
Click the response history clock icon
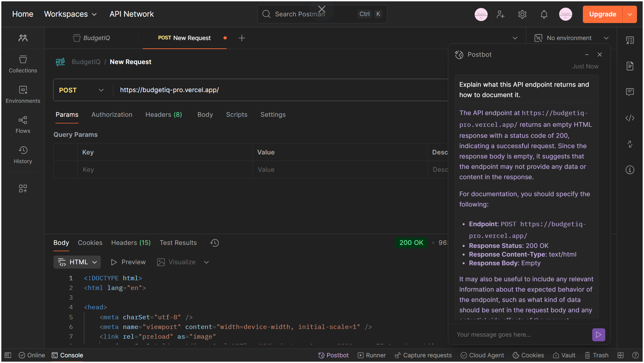point(214,243)
